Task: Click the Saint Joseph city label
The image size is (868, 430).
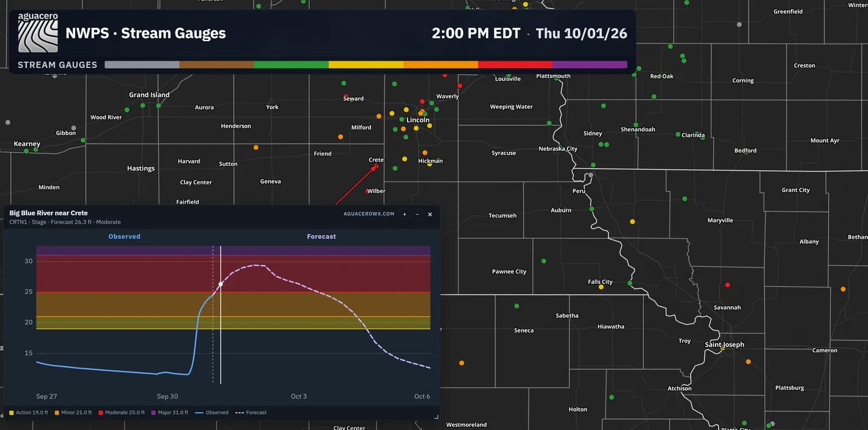Action: [x=724, y=345]
